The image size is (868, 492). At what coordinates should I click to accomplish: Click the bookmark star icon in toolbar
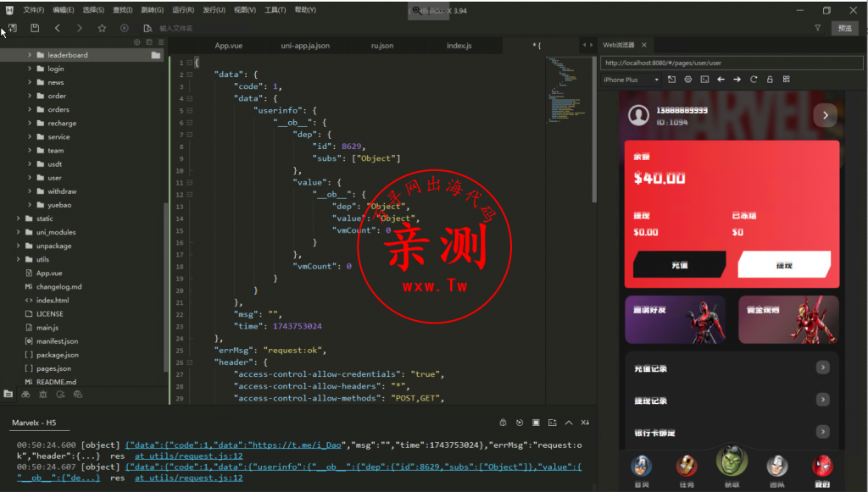pyautogui.click(x=102, y=28)
